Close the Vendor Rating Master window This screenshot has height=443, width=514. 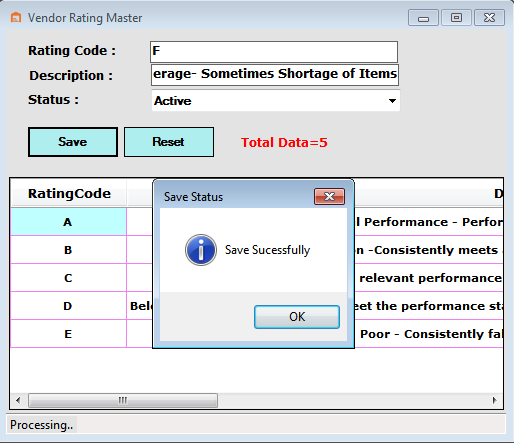coord(489,18)
